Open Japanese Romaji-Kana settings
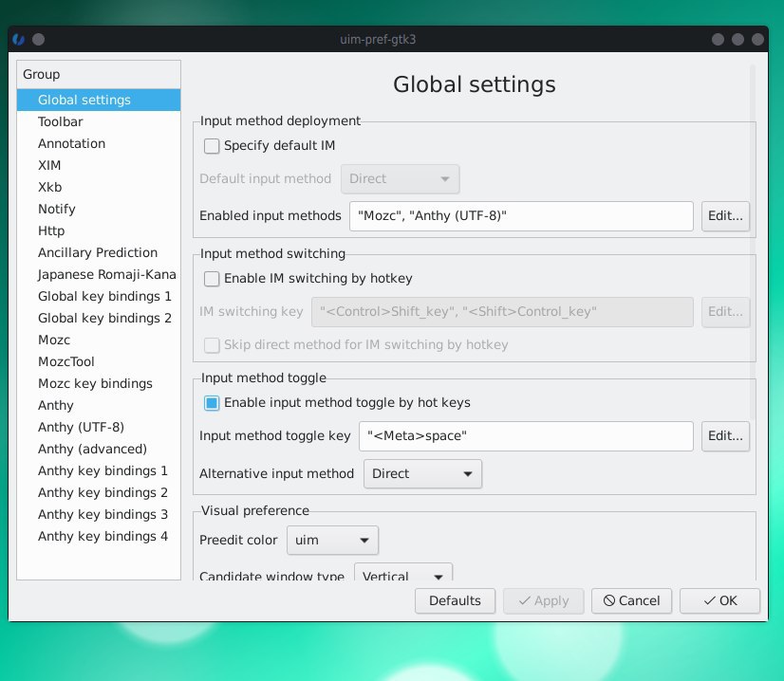 point(99,274)
